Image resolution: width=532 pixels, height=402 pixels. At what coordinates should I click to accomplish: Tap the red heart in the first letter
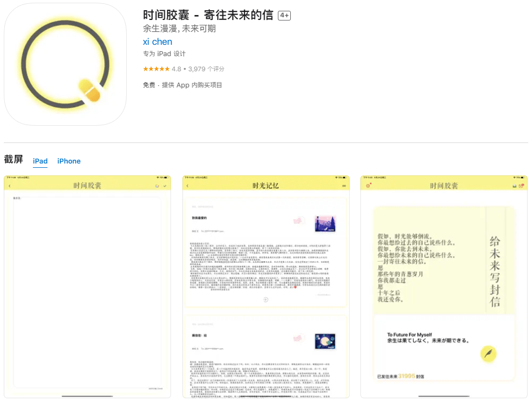tap(295, 287)
